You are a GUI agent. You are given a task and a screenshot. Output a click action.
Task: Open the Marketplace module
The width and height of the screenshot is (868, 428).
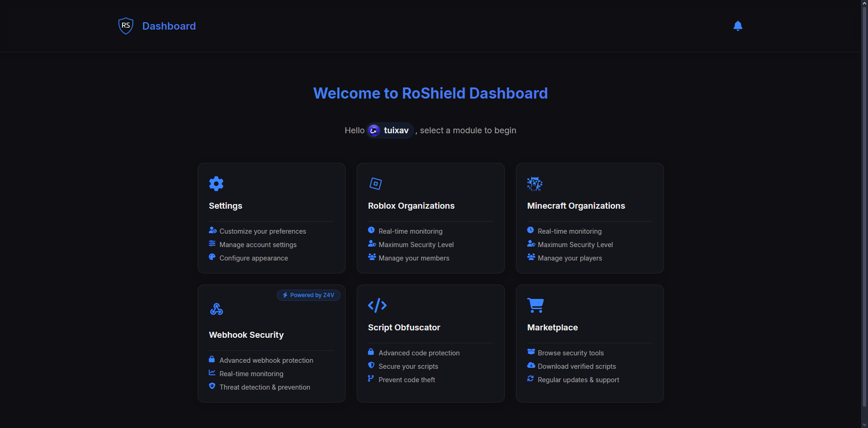pyautogui.click(x=590, y=343)
